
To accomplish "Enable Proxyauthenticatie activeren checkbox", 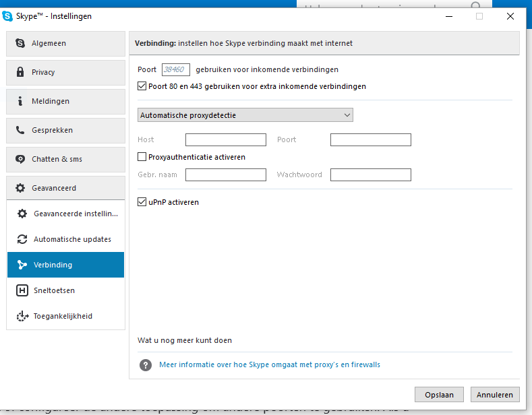I will coord(142,157).
